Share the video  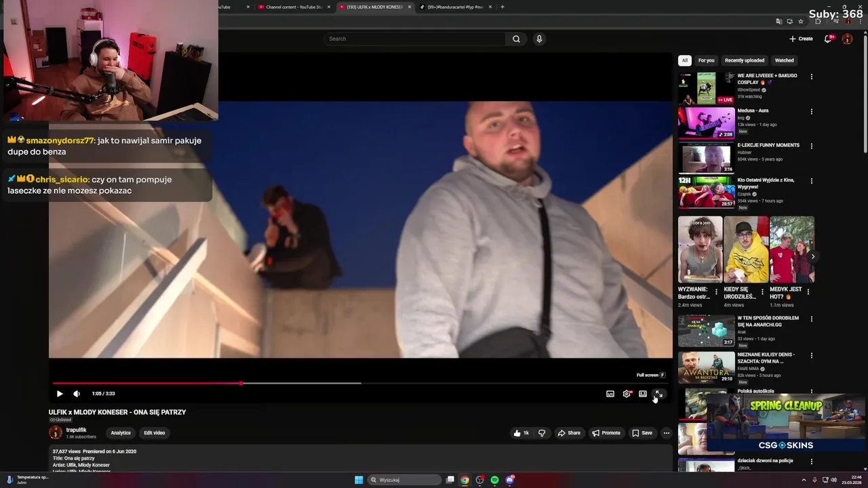pyautogui.click(x=569, y=433)
